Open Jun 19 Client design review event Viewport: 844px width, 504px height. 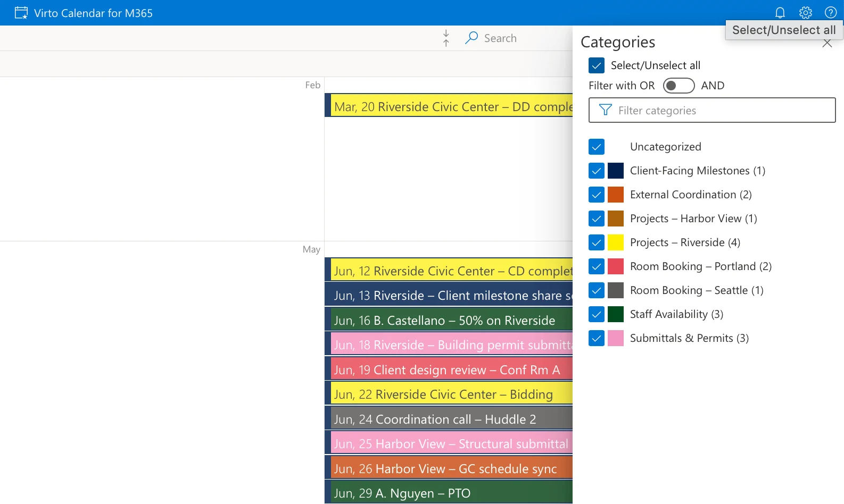(449, 368)
